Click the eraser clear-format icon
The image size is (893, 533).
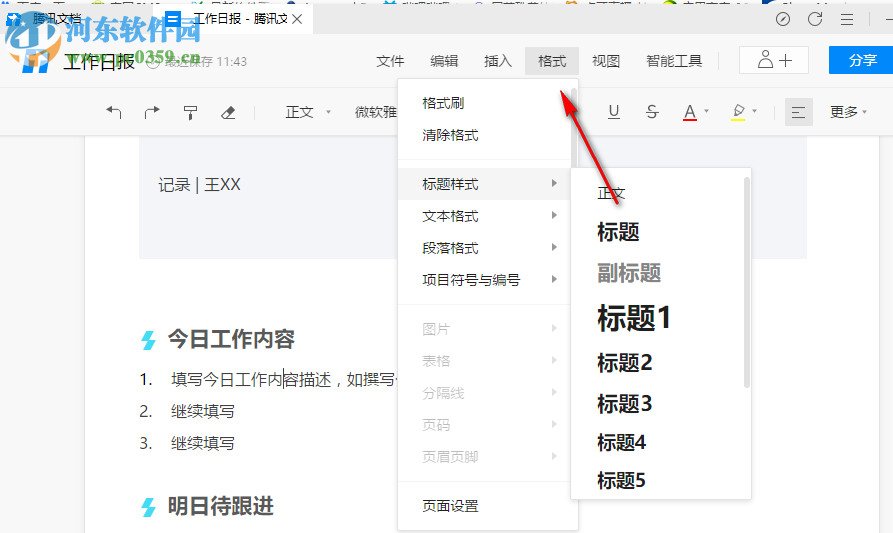[x=228, y=113]
